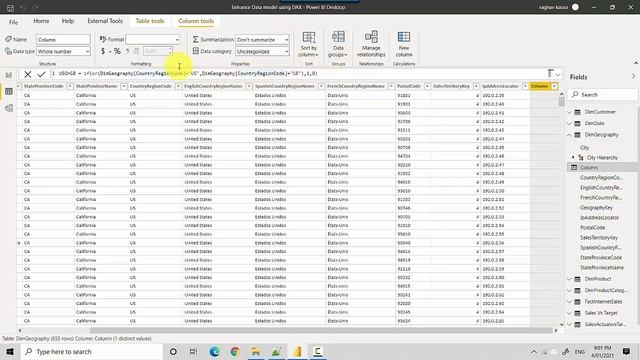This screenshot has height=360, width=640.
Task: Switch to Report view icon
Action: pos(9,75)
